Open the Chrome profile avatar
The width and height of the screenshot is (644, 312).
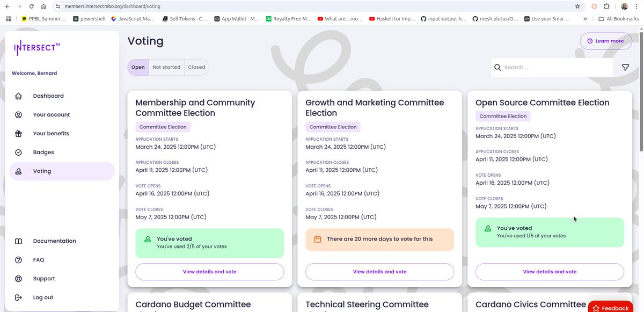pyautogui.click(x=624, y=6)
